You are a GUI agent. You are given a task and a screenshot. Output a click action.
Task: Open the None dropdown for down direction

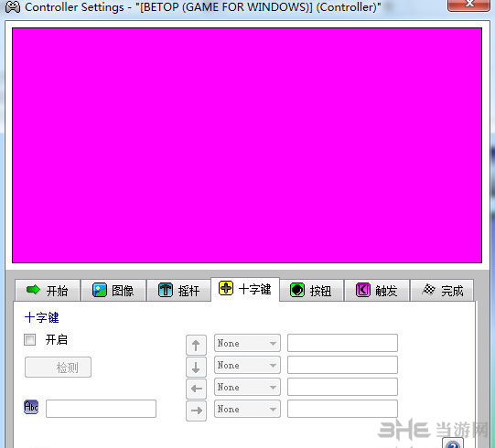pyautogui.click(x=247, y=365)
